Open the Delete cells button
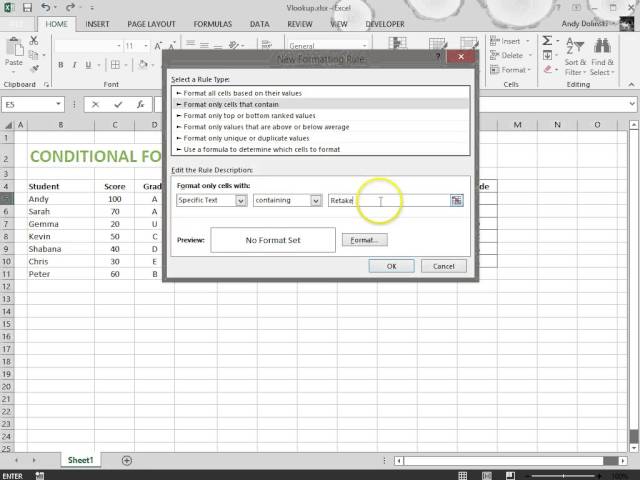 pos(510,55)
